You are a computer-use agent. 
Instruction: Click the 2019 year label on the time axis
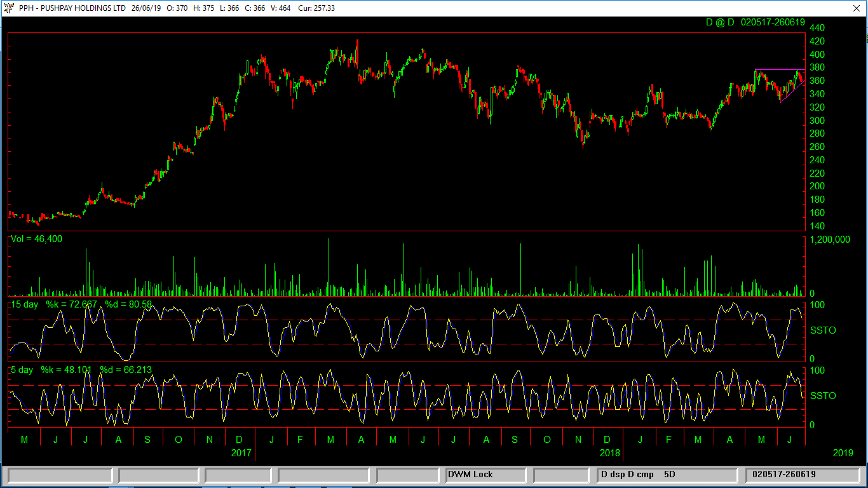click(843, 453)
